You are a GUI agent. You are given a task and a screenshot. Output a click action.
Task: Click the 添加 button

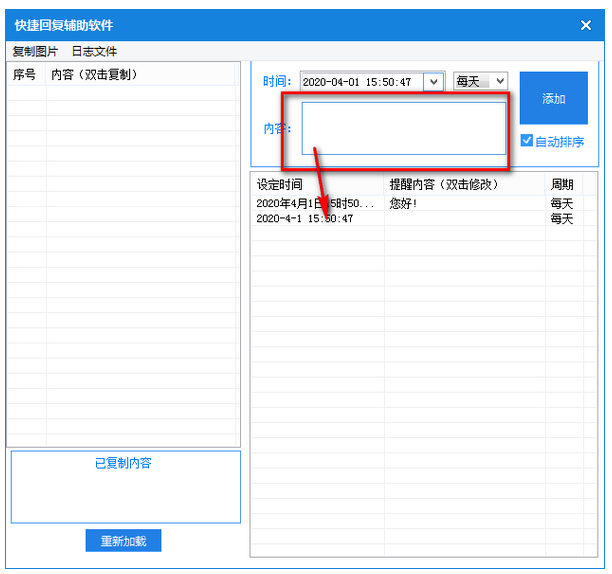point(553,98)
